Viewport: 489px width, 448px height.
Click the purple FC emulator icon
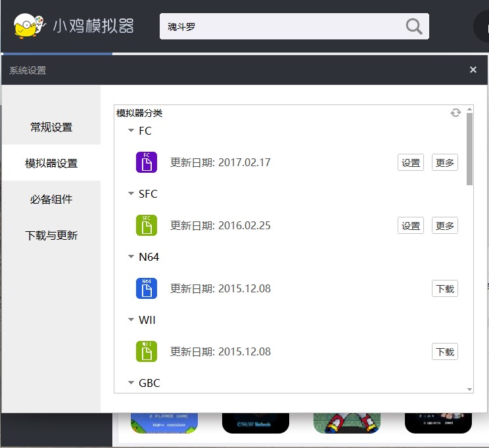coord(147,162)
